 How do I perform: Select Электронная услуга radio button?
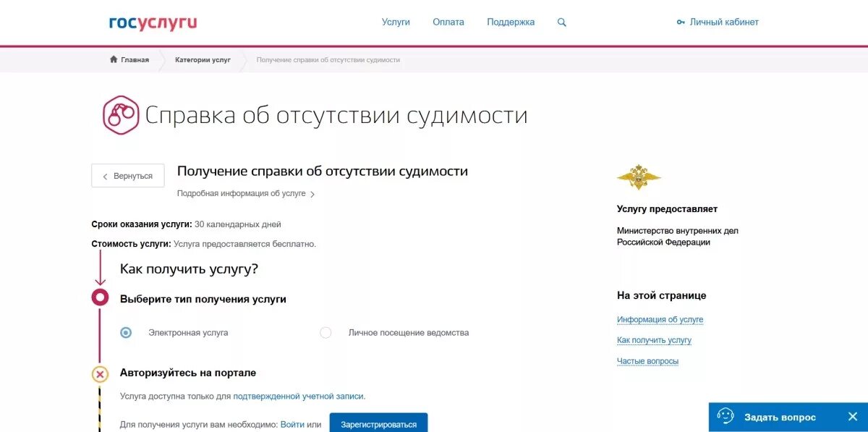(x=126, y=333)
